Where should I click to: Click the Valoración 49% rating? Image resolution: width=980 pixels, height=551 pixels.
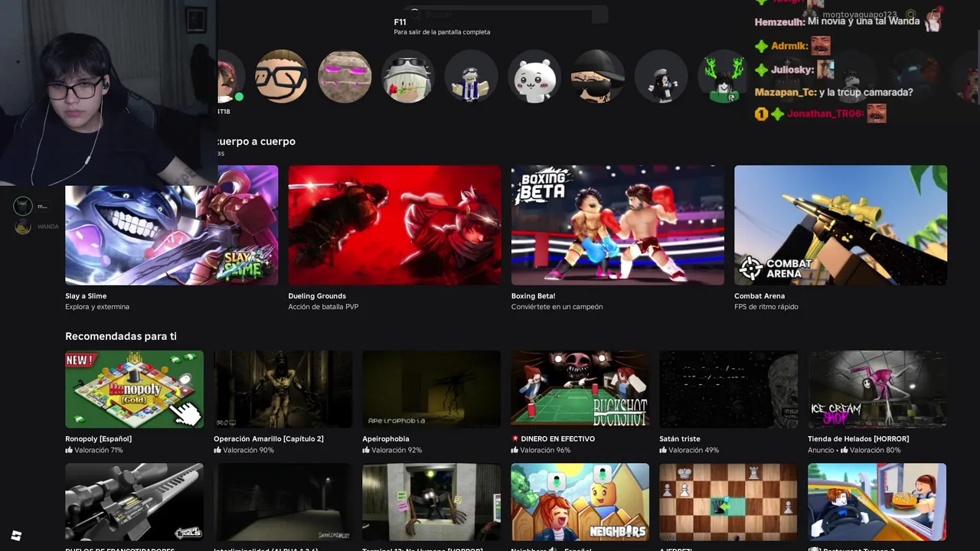pos(689,450)
